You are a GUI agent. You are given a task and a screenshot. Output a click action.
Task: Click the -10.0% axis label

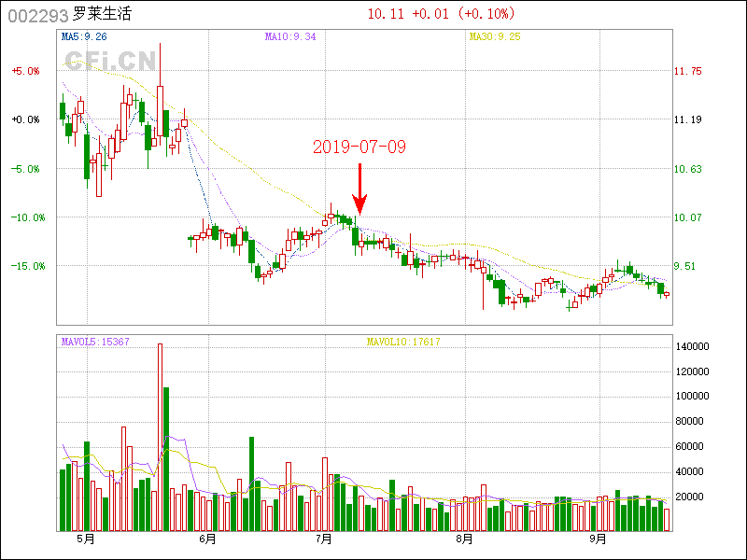[28, 217]
